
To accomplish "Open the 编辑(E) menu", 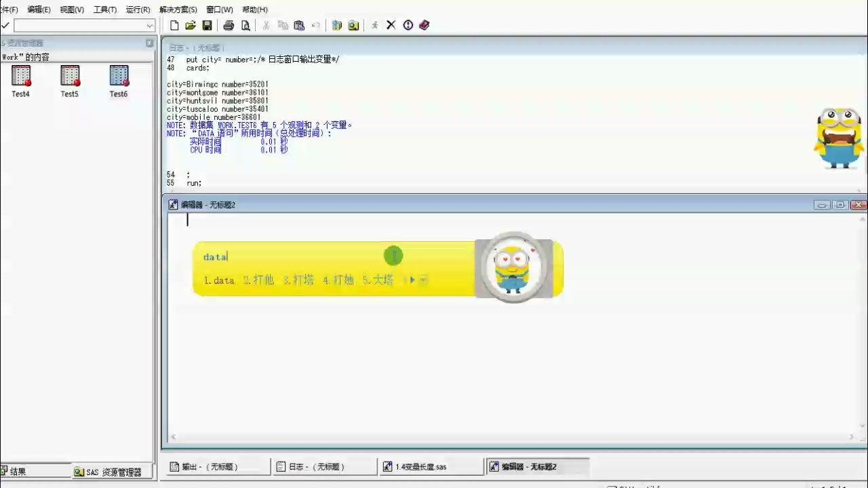I will point(39,9).
